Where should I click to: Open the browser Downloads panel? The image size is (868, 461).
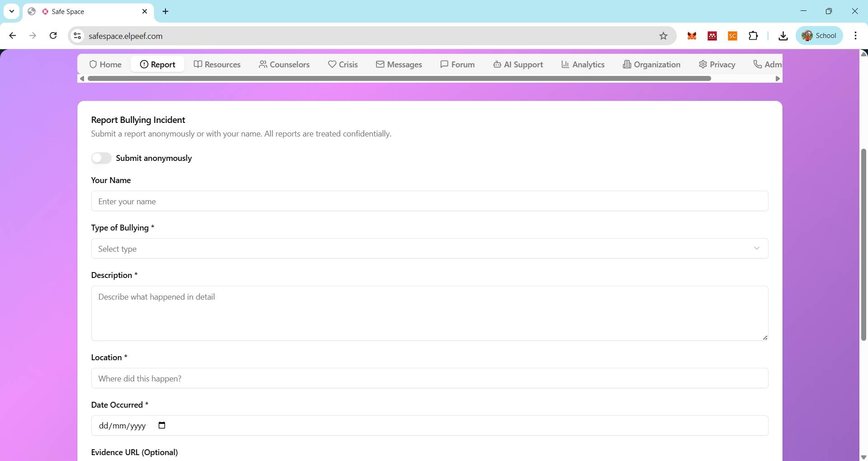click(x=783, y=36)
